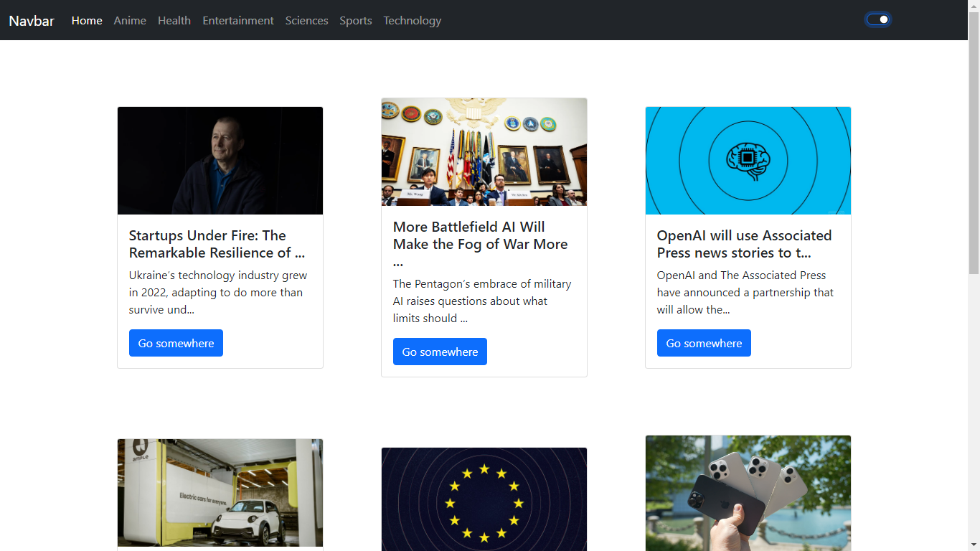The width and height of the screenshot is (980, 551).
Task: Switch to the Technology section
Action: (413, 21)
